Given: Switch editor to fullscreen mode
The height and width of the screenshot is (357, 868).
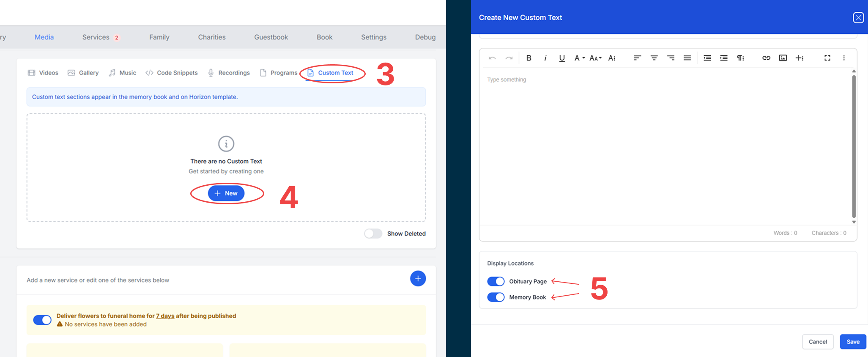Looking at the screenshot, I should point(827,58).
